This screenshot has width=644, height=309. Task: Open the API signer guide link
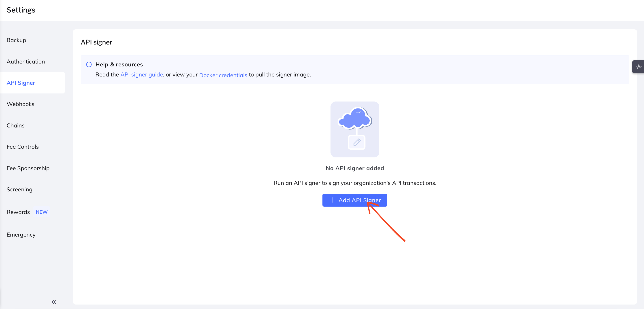(141, 74)
